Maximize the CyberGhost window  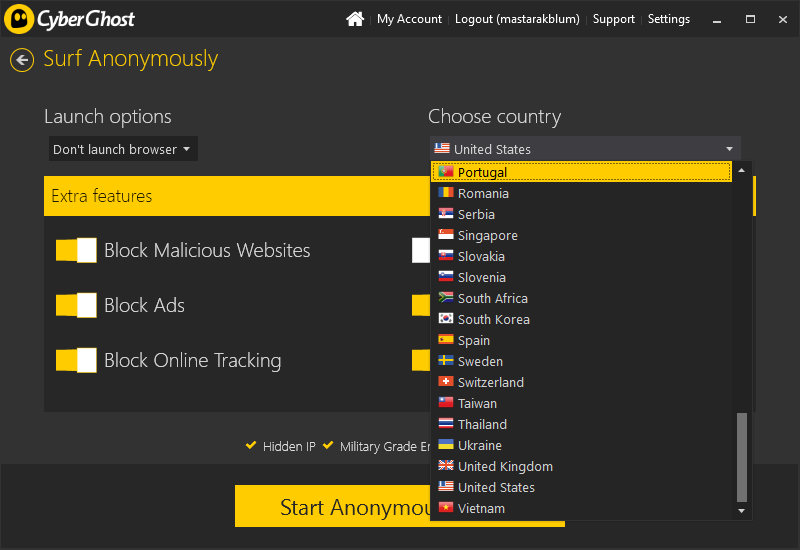click(750, 19)
